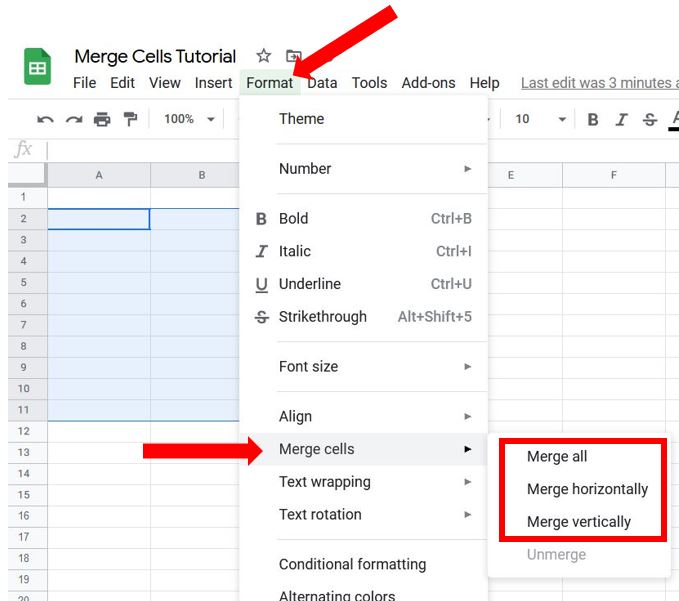Apply Bold from the Format menu
This screenshot has width=679, height=601.
[364, 219]
